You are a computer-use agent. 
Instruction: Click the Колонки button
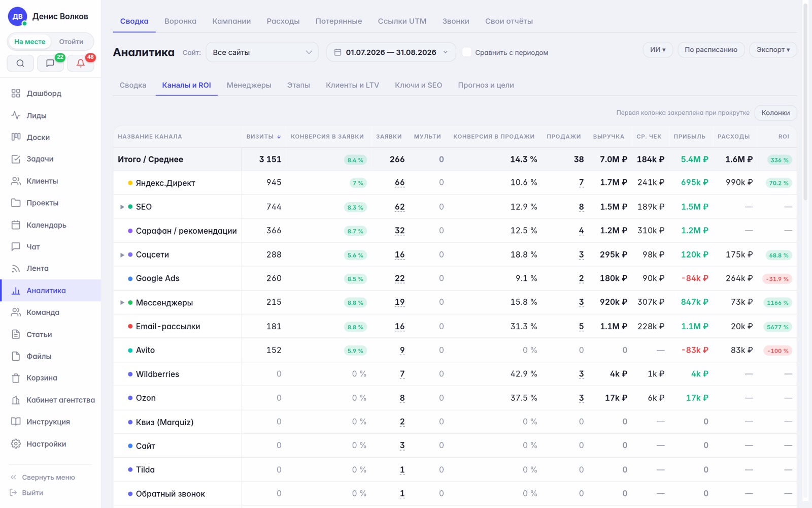click(x=775, y=113)
